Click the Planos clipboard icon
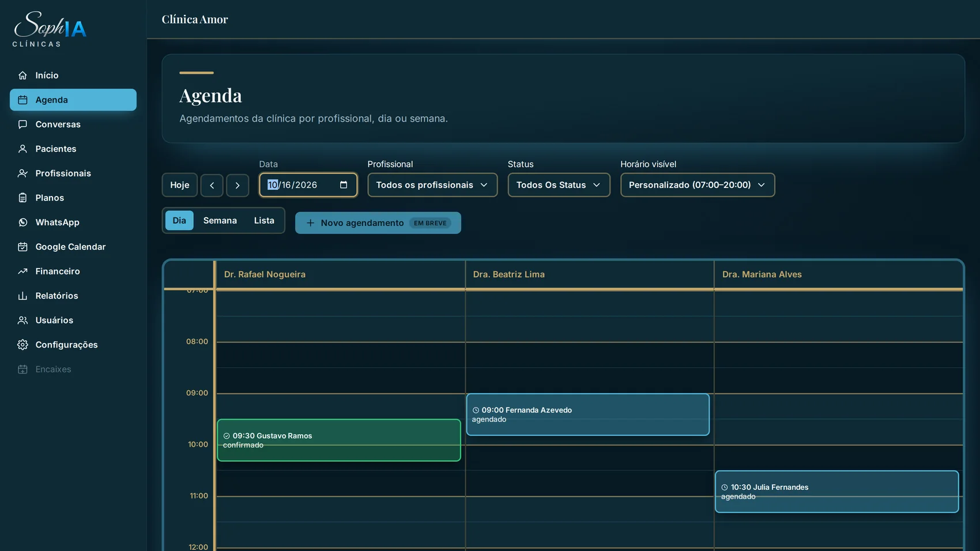This screenshot has height=551, width=980. 22,198
